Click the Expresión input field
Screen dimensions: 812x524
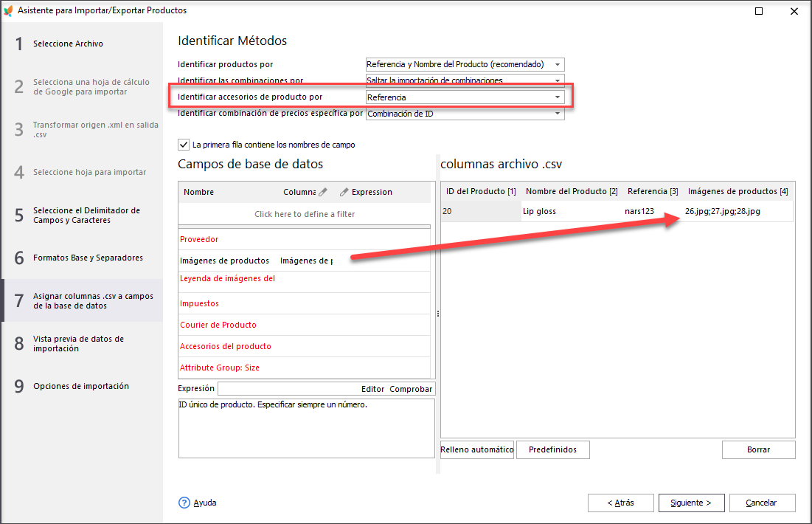coord(288,389)
